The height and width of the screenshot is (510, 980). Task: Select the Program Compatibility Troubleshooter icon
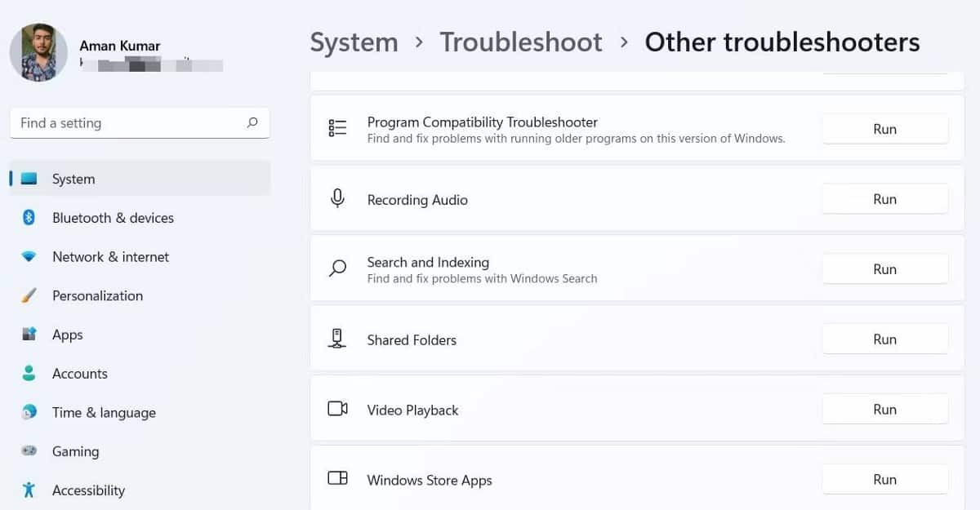[337, 127]
